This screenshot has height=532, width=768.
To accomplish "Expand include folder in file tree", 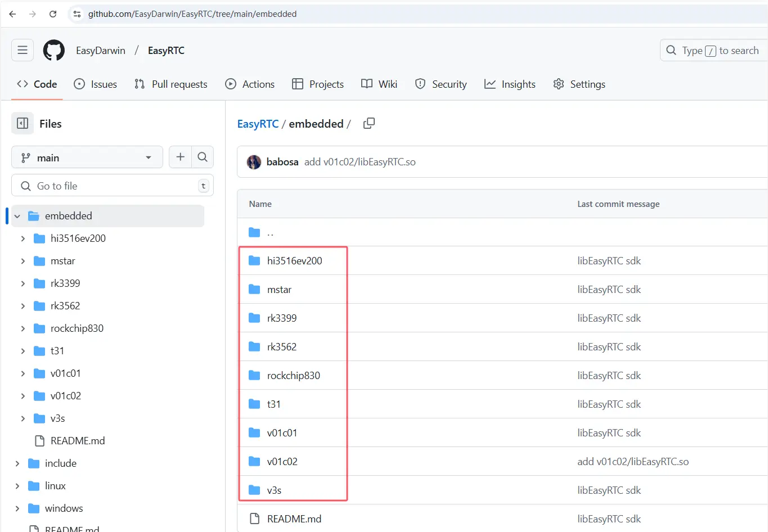I will click(17, 463).
